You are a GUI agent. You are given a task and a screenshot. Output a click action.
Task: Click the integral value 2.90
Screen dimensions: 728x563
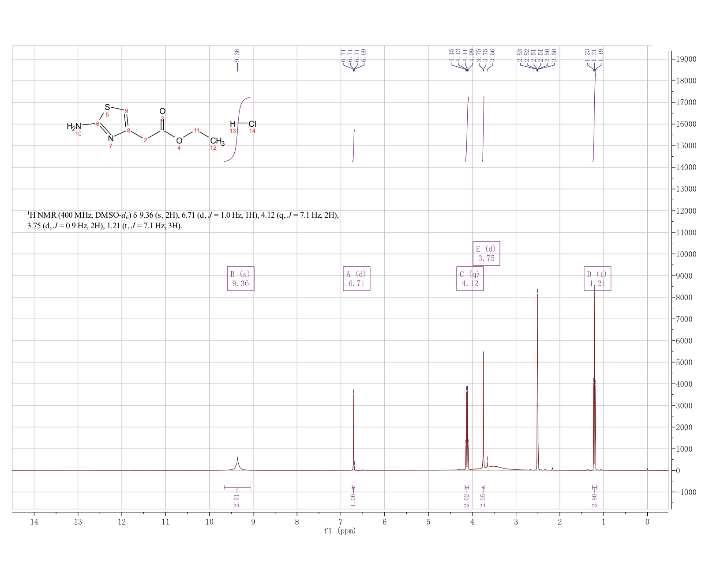point(594,500)
